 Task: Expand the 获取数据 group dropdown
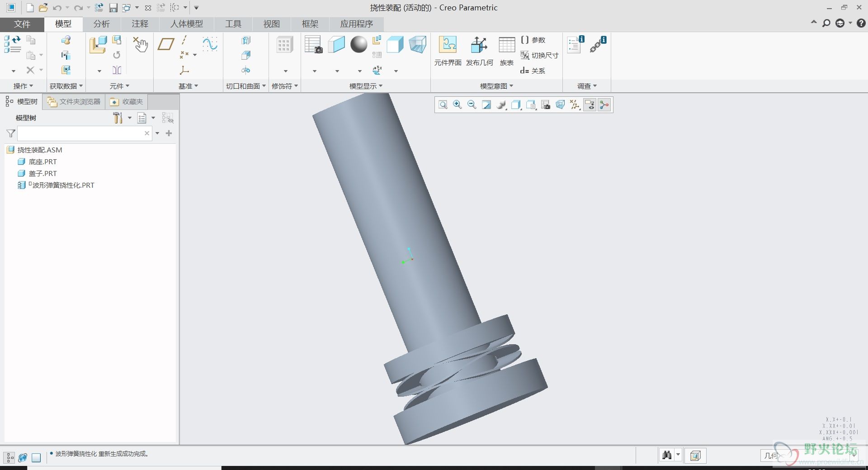pos(66,86)
